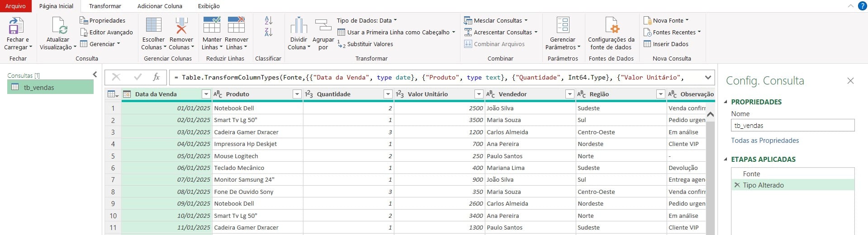Open the Arquivo menu

[15, 6]
